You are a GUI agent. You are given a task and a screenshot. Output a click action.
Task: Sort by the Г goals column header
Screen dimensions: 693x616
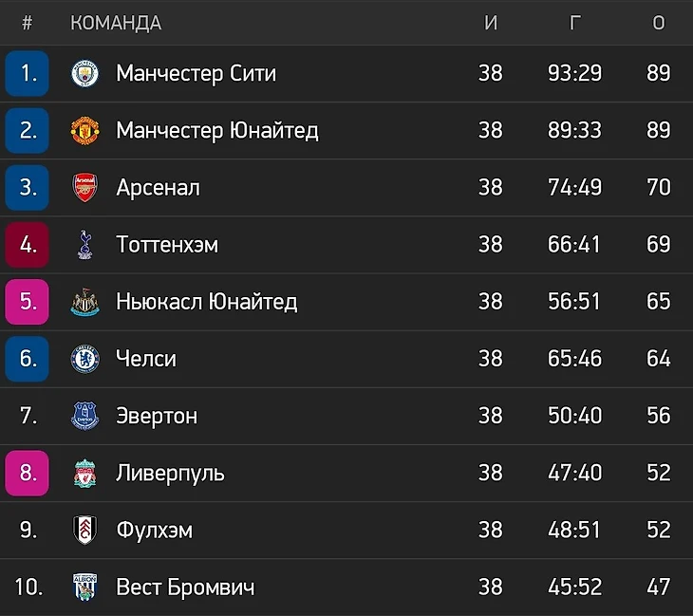click(574, 24)
